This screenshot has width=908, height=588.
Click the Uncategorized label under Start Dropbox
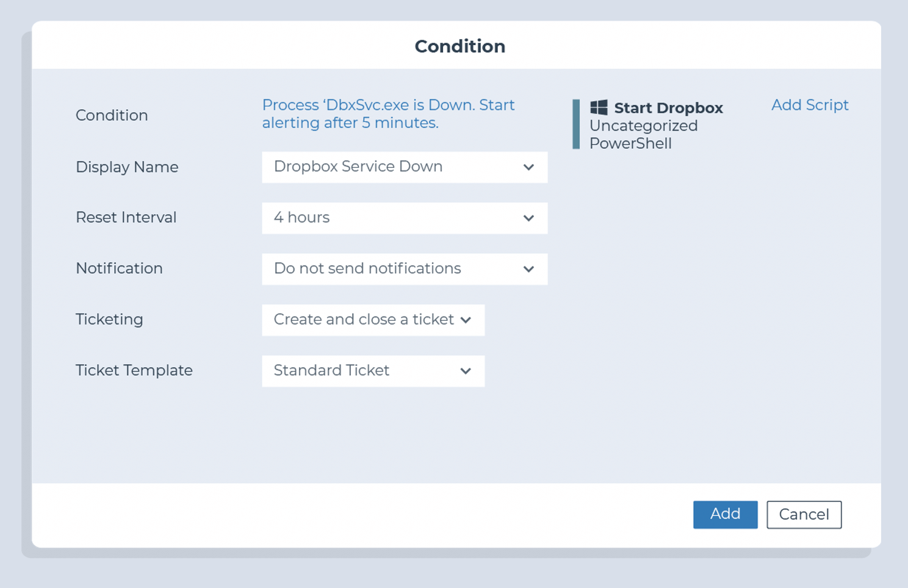644,126
